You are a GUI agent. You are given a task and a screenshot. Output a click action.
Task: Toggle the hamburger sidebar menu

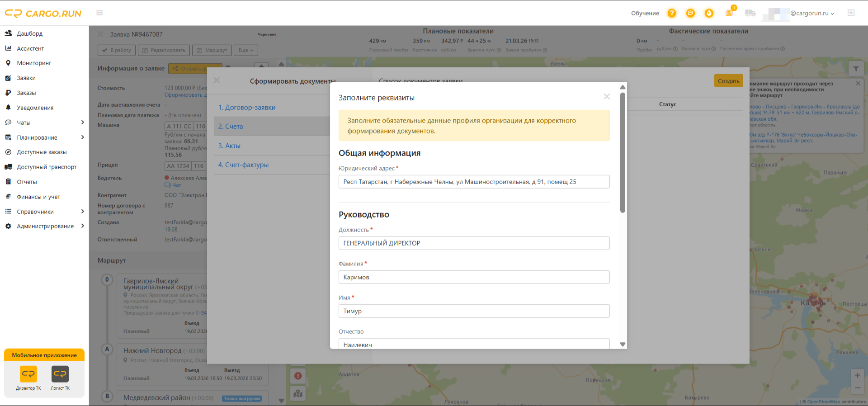[x=99, y=13]
